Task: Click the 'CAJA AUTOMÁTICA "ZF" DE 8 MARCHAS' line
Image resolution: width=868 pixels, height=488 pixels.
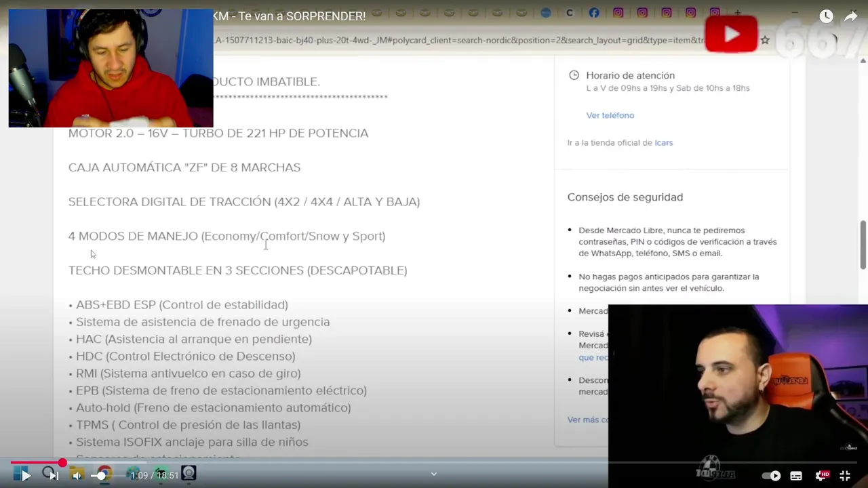Action: (184, 167)
